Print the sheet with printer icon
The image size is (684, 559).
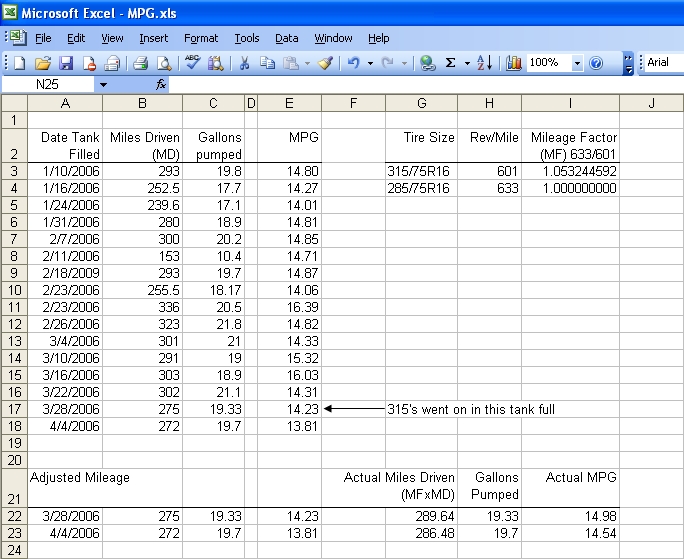(140, 63)
